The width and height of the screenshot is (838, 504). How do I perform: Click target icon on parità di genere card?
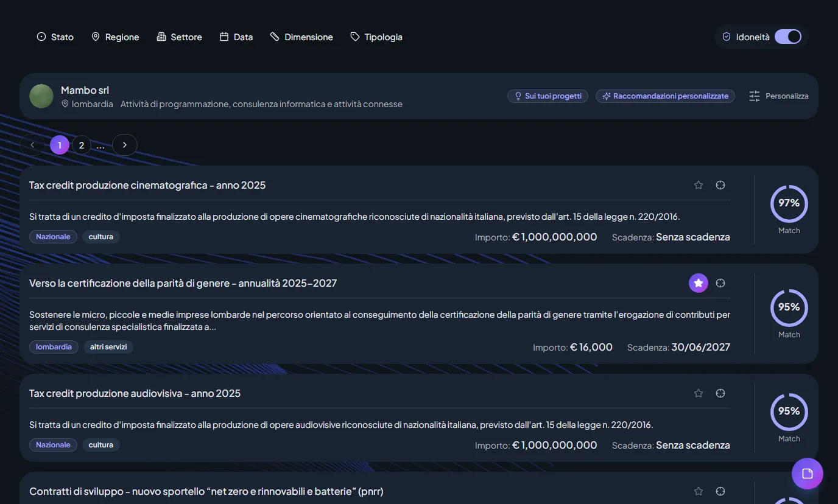tap(720, 283)
